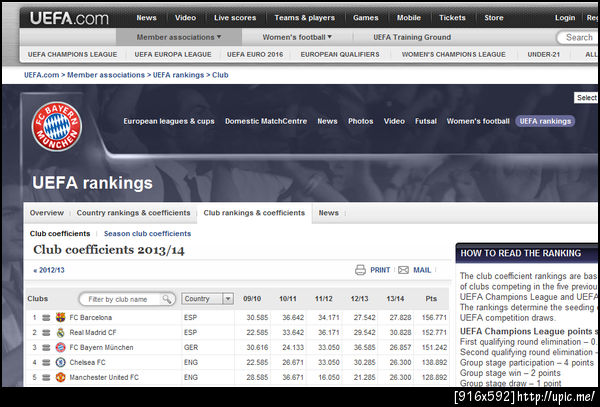Click the MAIL link

[422, 270]
